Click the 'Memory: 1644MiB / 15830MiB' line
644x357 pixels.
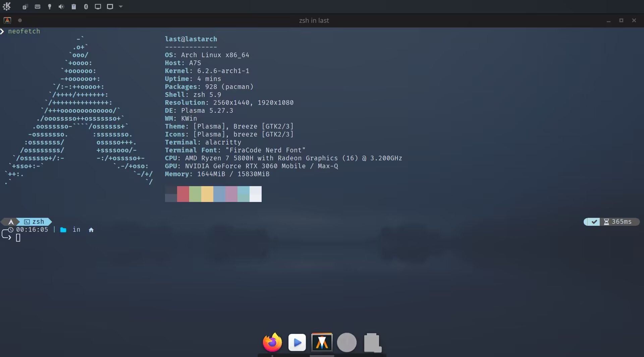pos(217,174)
